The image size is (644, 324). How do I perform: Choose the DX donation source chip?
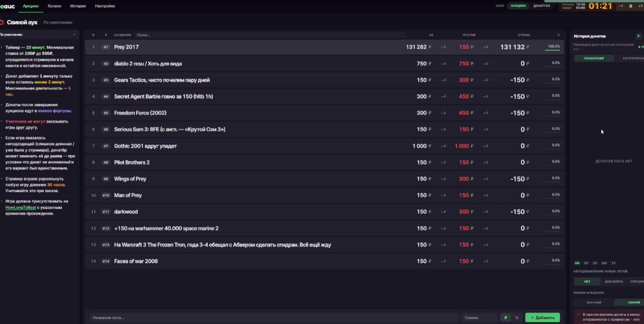coord(595,263)
